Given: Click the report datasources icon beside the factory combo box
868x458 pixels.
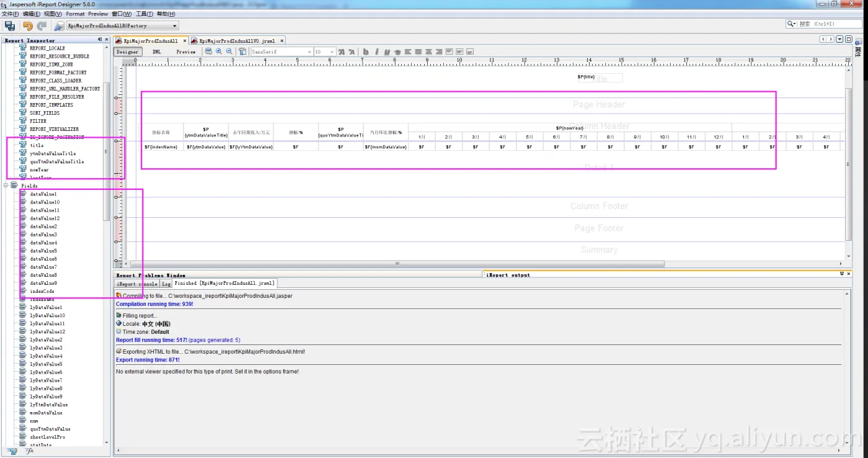Looking at the screenshot, I should pyautogui.click(x=59, y=26).
